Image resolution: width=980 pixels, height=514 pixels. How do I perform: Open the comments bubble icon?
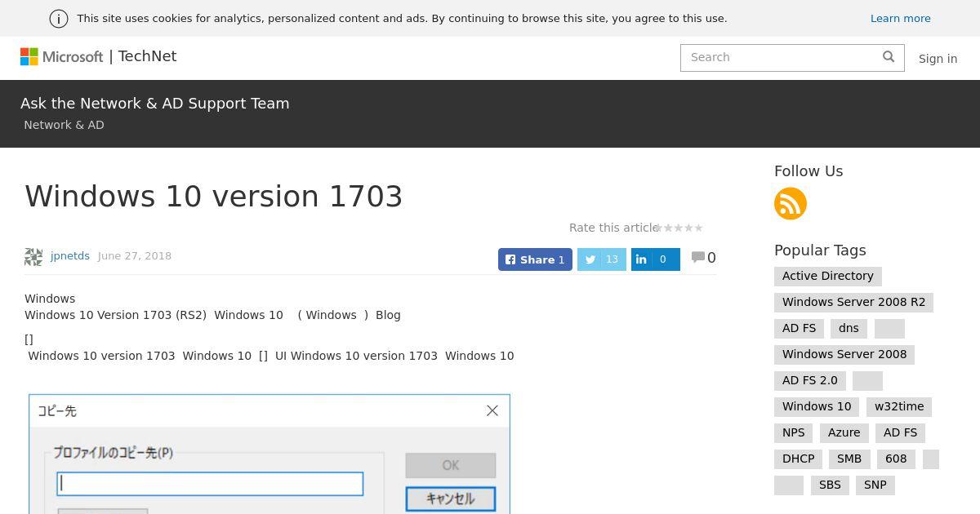[697, 257]
